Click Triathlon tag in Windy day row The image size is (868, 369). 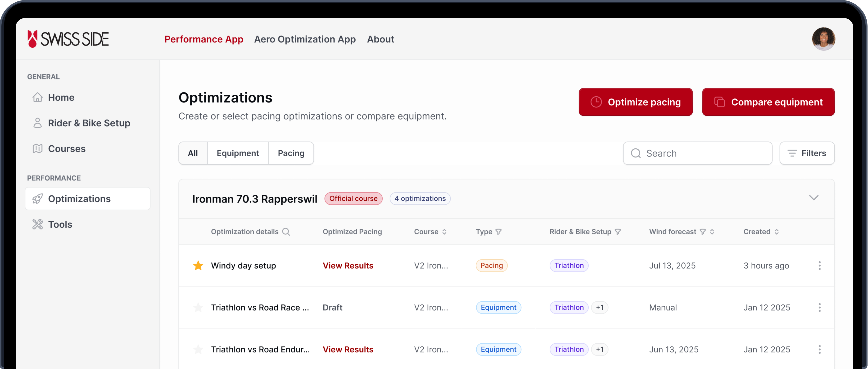coord(569,265)
